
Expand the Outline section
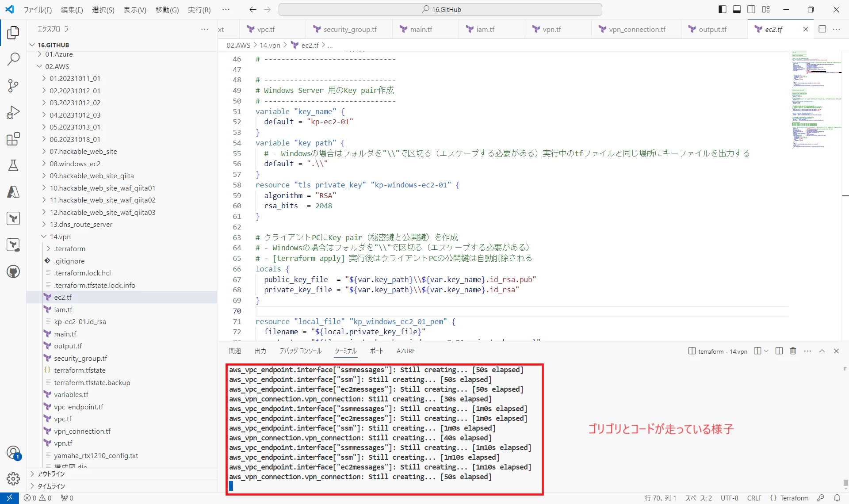[122, 473]
